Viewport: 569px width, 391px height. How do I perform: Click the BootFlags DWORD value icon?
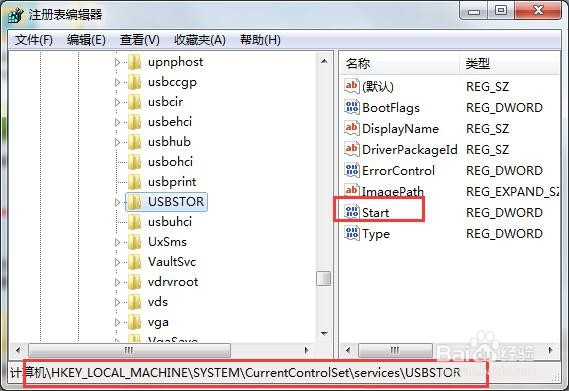(x=352, y=107)
